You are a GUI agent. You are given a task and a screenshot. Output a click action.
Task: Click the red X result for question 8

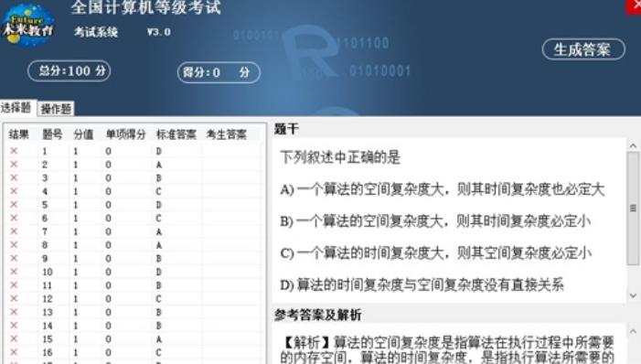14,245
